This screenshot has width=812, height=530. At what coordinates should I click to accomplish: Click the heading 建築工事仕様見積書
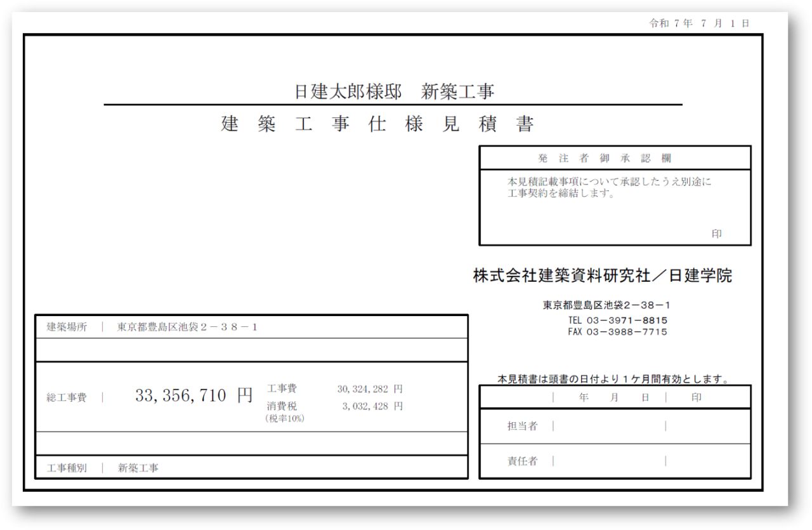(x=377, y=124)
